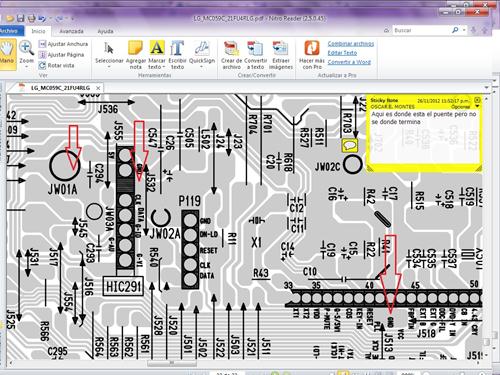Viewport: 500px width, 375px height.
Task: Click Agregar nota sticky note tool
Action: point(136,55)
